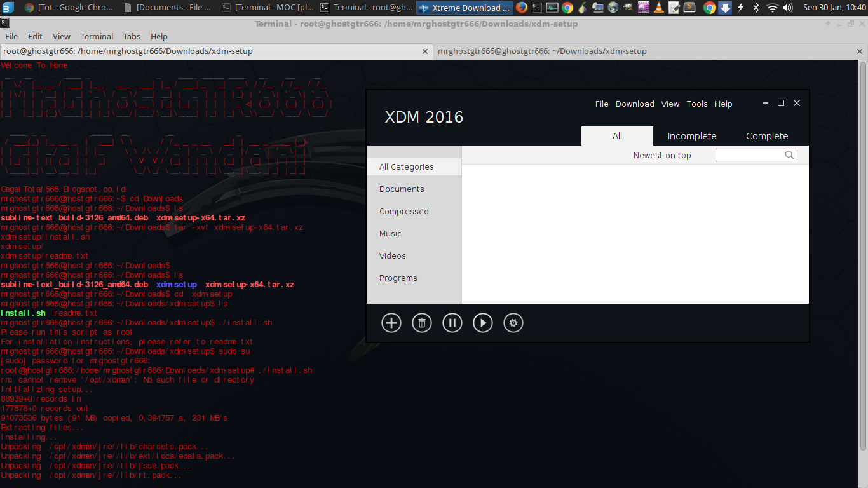
Task: Open XDM Help menu
Action: [724, 104]
